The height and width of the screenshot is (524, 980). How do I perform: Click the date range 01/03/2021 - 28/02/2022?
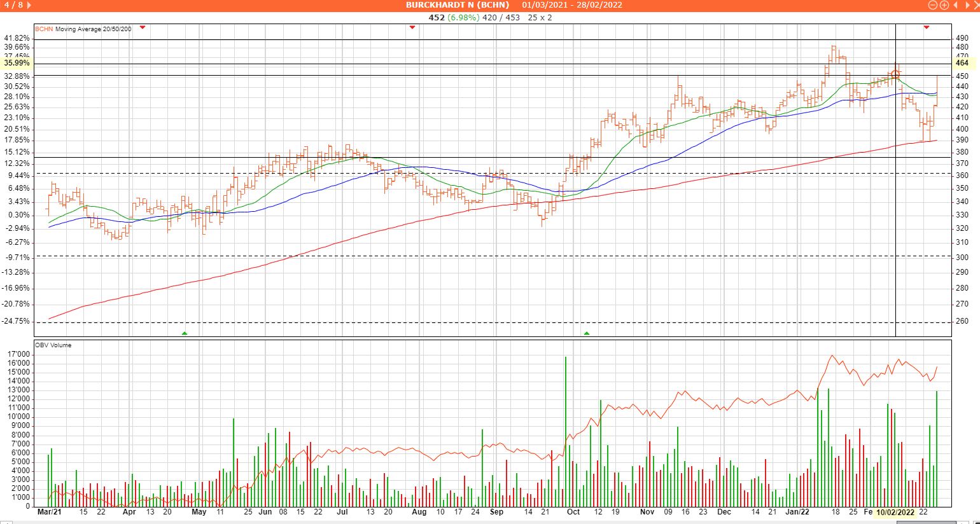pos(572,5)
